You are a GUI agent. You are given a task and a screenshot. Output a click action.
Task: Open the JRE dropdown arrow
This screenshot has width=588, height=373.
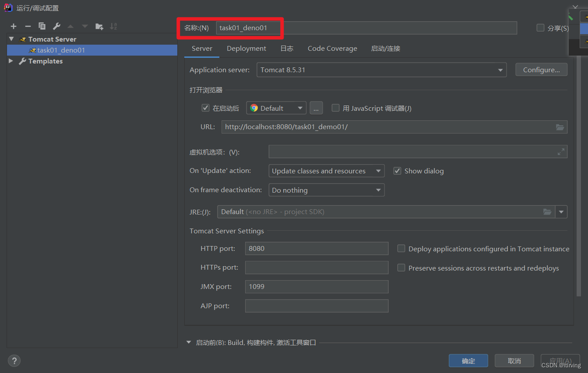(x=561, y=212)
